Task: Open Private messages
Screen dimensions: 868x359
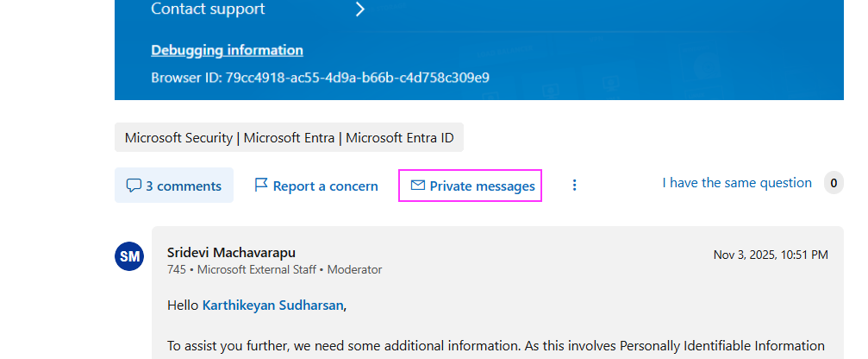Action: click(x=470, y=186)
